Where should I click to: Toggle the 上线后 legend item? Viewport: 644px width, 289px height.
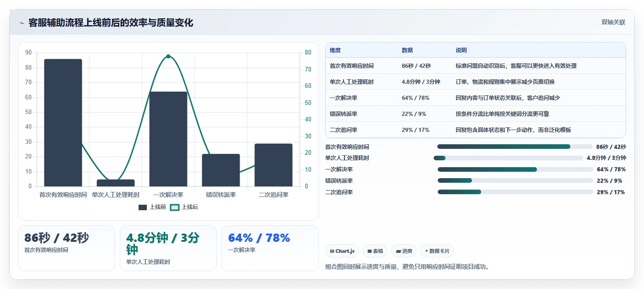(184, 207)
